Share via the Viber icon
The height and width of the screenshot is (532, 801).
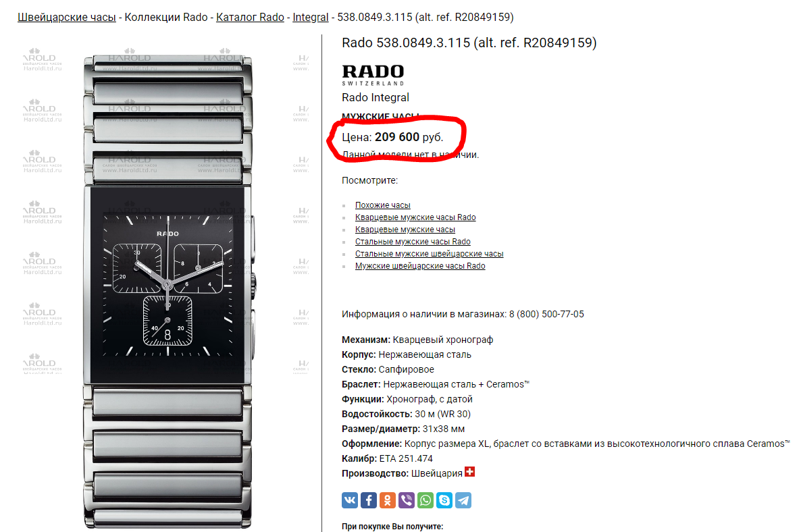pyautogui.click(x=407, y=500)
